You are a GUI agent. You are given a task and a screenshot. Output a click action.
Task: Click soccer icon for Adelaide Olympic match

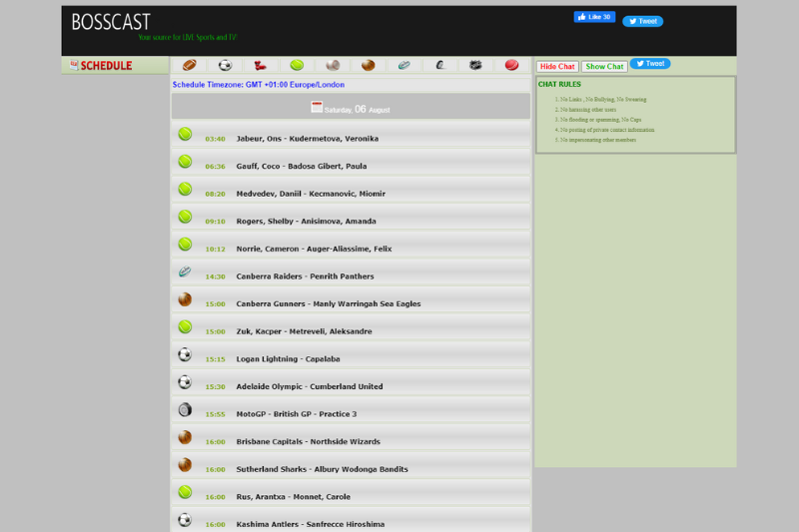coord(185,382)
